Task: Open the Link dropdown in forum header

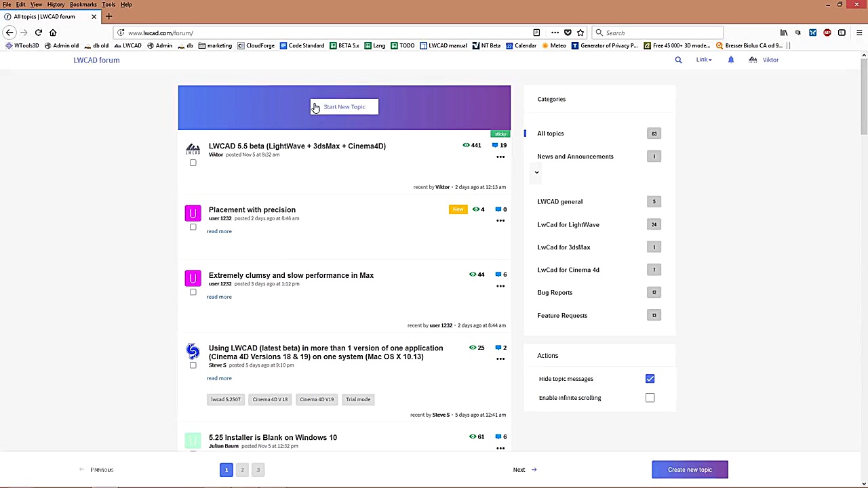Action: (703, 60)
